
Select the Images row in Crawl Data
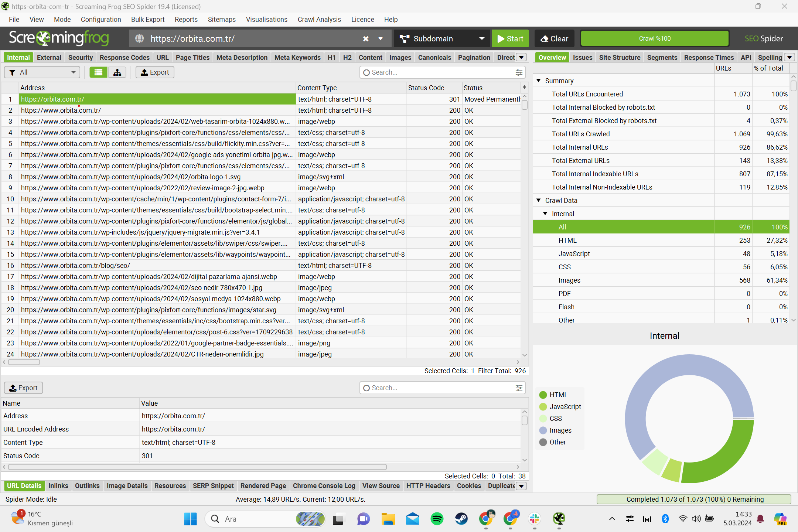[x=661, y=280]
